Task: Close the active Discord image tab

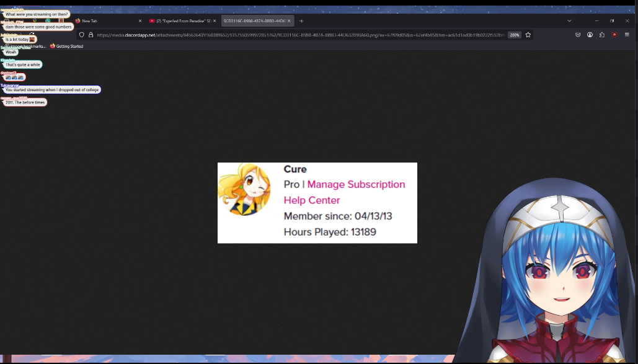Action: 289,20
